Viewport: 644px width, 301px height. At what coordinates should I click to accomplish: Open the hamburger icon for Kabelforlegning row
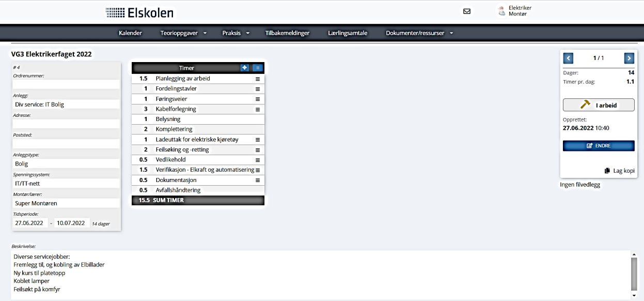coord(257,110)
